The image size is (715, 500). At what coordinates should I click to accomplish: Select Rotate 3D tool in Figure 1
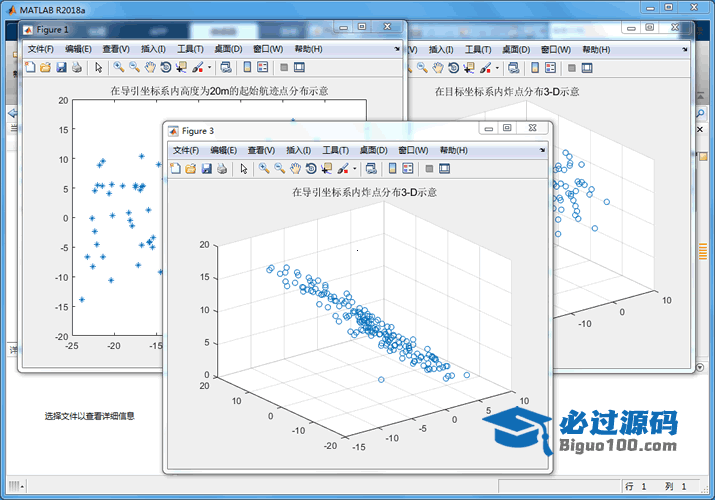[166, 67]
